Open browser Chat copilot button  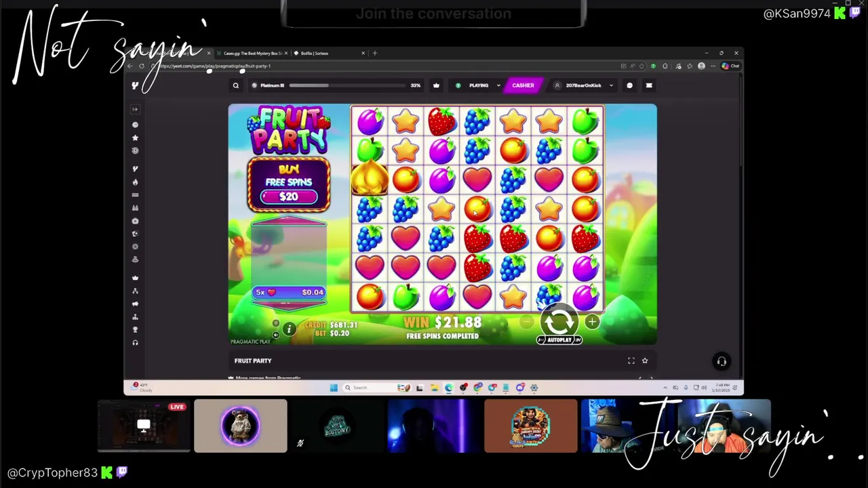coord(730,66)
